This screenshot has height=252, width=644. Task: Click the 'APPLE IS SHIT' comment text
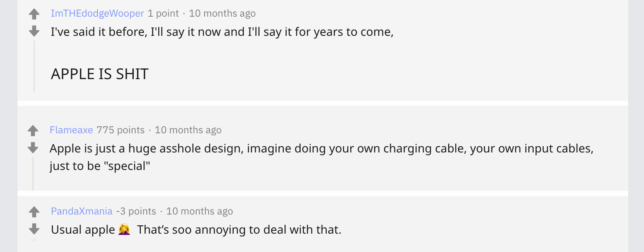(100, 74)
